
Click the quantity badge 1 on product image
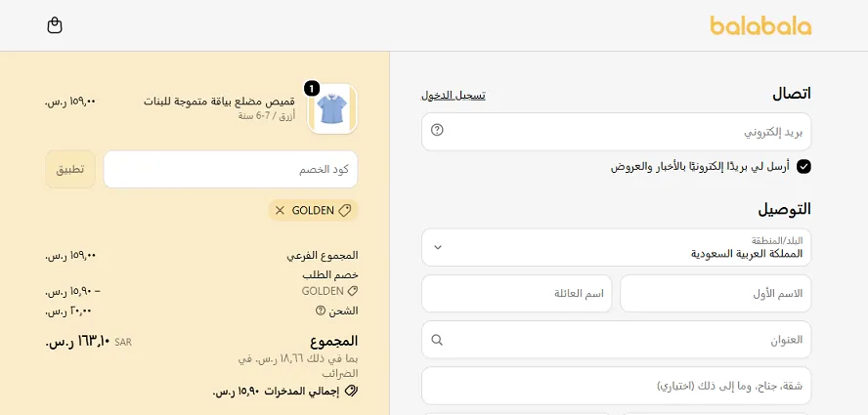[x=312, y=89]
